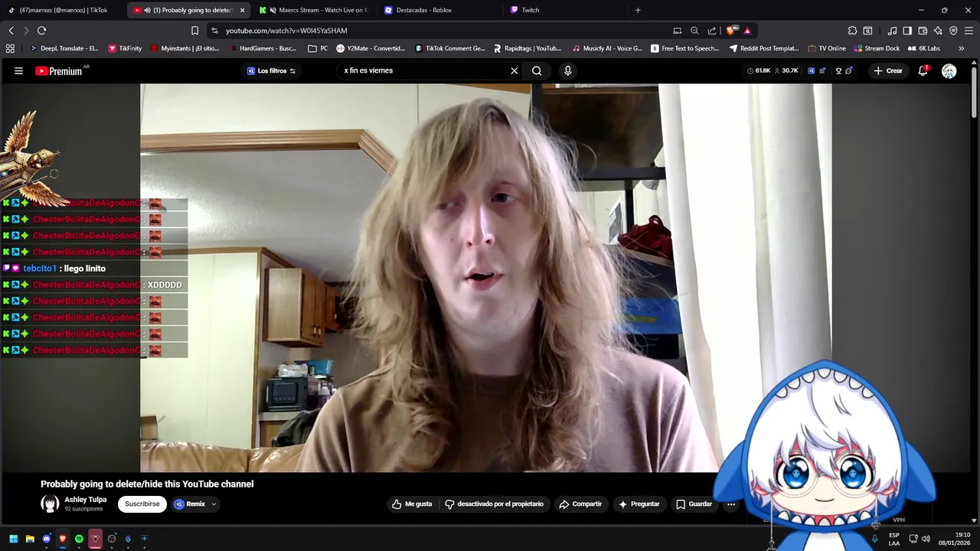The height and width of the screenshot is (551, 980).
Task: Toggle microphone icon in system tray
Action: [874, 539]
